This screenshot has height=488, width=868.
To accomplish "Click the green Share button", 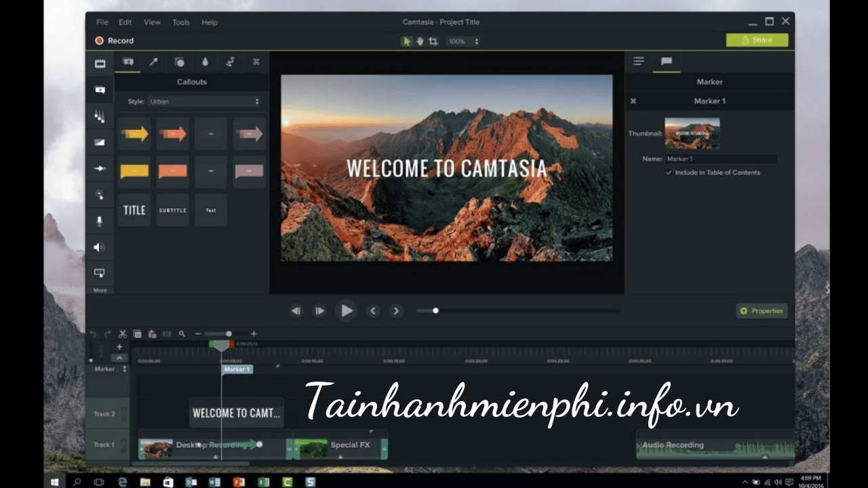I will pos(757,40).
